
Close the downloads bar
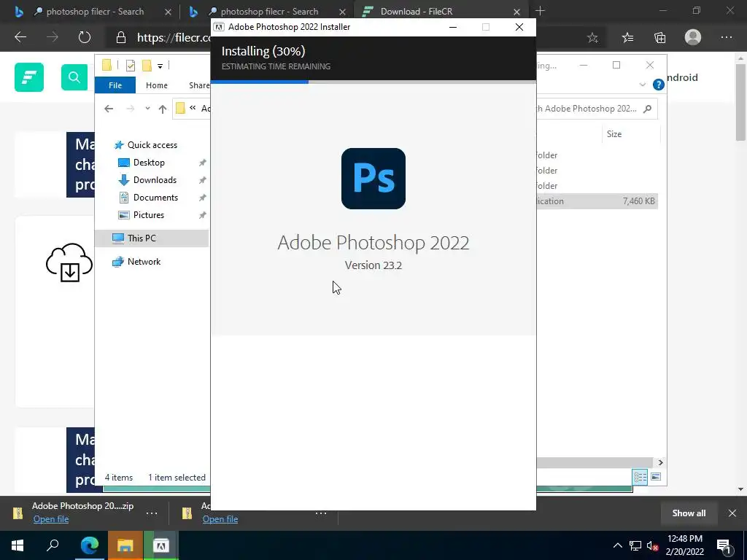coord(732,513)
